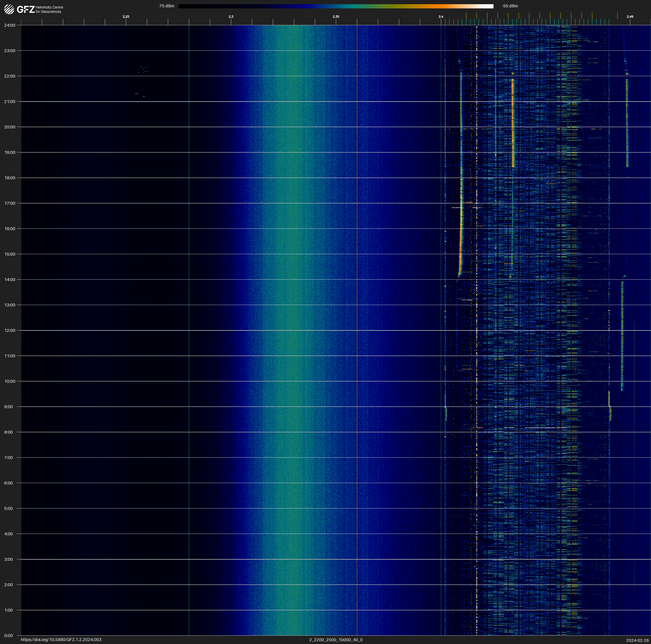Select the 2.4 frequency axis label
Screen dimensions: 651x644
point(441,17)
